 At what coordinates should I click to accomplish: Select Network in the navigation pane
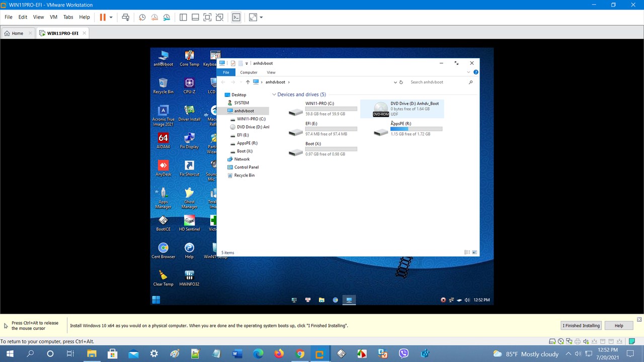[x=242, y=159]
